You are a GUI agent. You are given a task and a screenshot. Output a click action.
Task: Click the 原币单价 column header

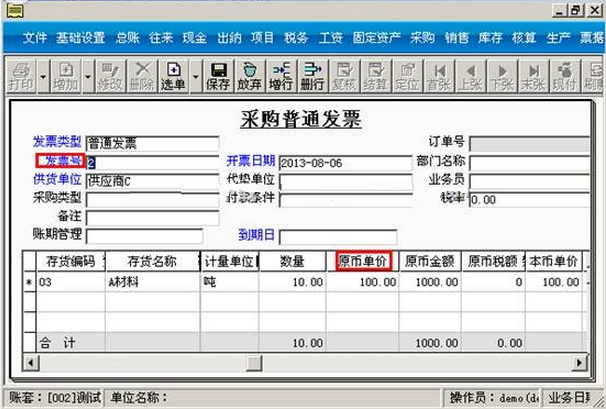[x=364, y=262]
